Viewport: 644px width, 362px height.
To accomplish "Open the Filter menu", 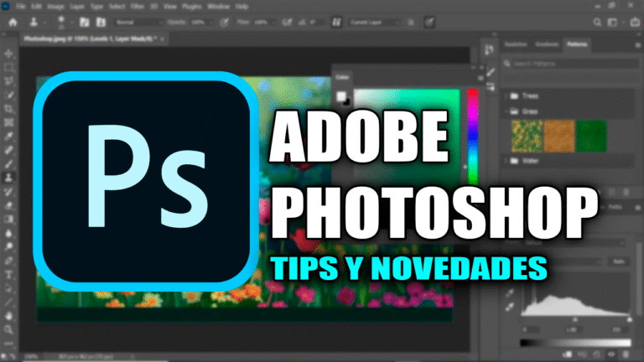I will [x=138, y=7].
